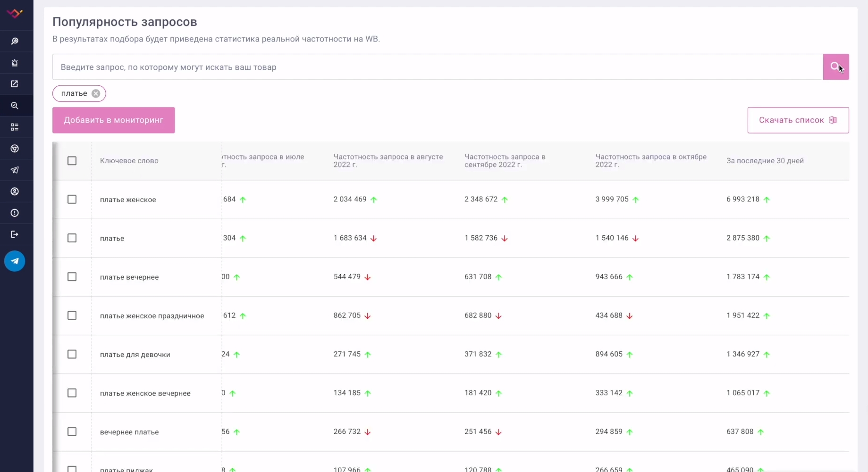Click 'Добавить в мониторинг' button
868x472 pixels.
[x=114, y=120]
